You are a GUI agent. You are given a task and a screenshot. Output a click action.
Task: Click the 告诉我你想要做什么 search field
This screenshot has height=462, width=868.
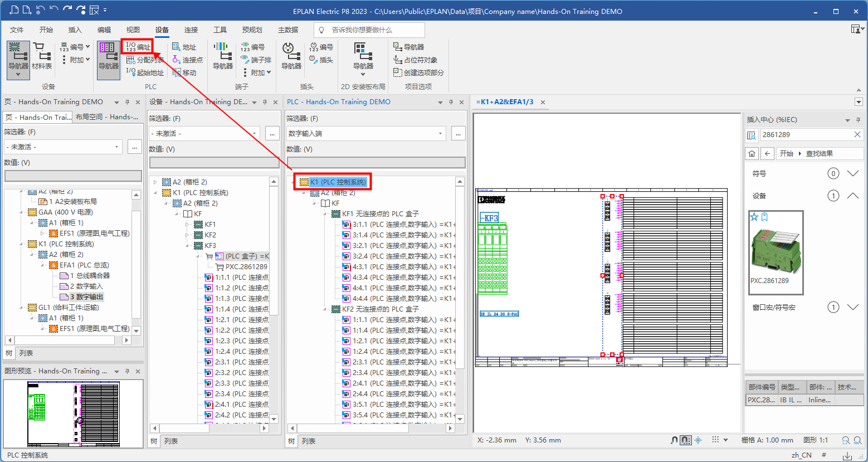pos(369,30)
